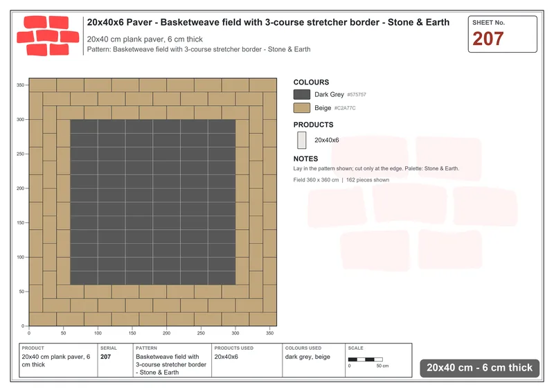The width and height of the screenshot is (554, 392).
Task: Click the note 'Lay in the pattern shown'
Action: tap(376, 168)
